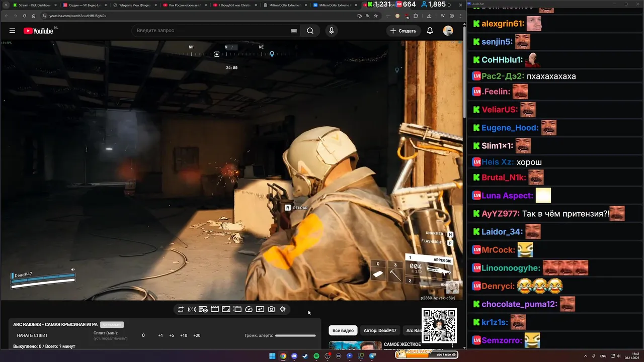Open the speedometer playback speed icon

tap(249, 309)
